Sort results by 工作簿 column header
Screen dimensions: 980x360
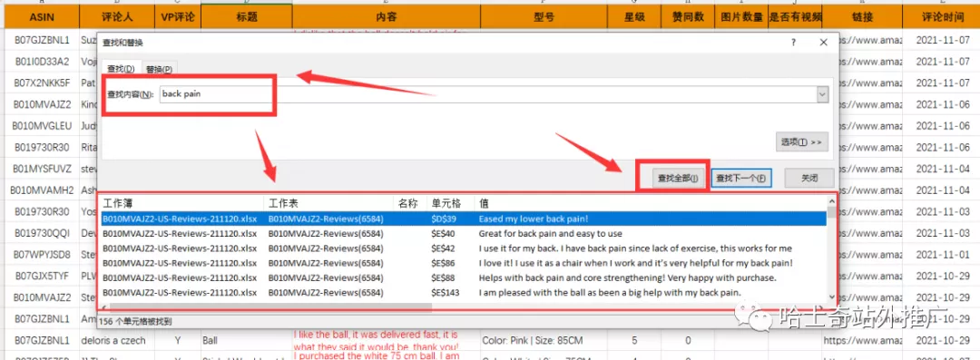pyautogui.click(x=181, y=203)
